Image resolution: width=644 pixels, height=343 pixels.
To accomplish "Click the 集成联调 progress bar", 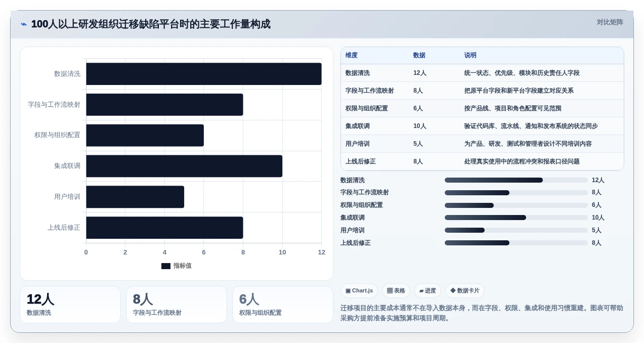I will [516, 218].
